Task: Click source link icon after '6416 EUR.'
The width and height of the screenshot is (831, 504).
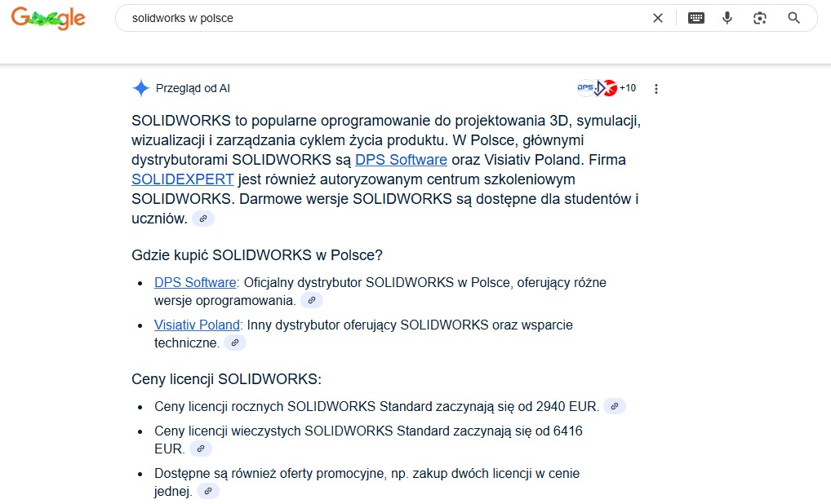Action: (200, 449)
